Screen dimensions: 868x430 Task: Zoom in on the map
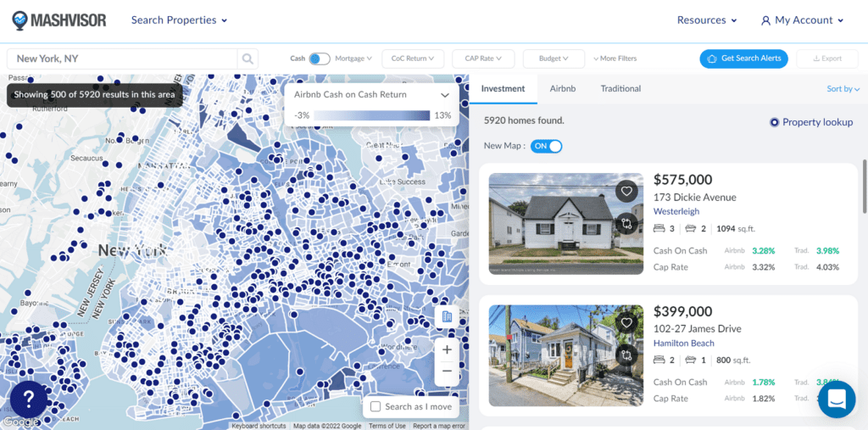point(447,349)
